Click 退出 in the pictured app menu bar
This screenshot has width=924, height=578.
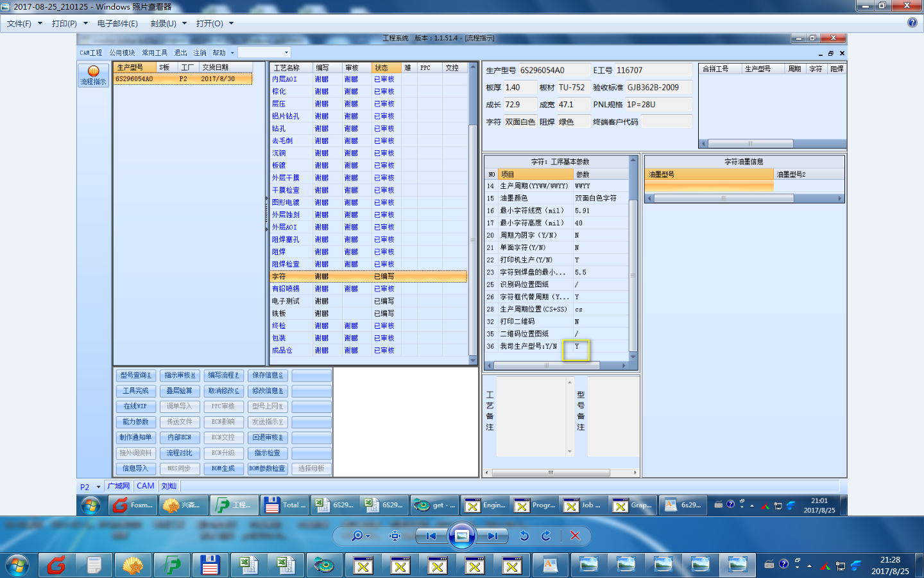181,53
